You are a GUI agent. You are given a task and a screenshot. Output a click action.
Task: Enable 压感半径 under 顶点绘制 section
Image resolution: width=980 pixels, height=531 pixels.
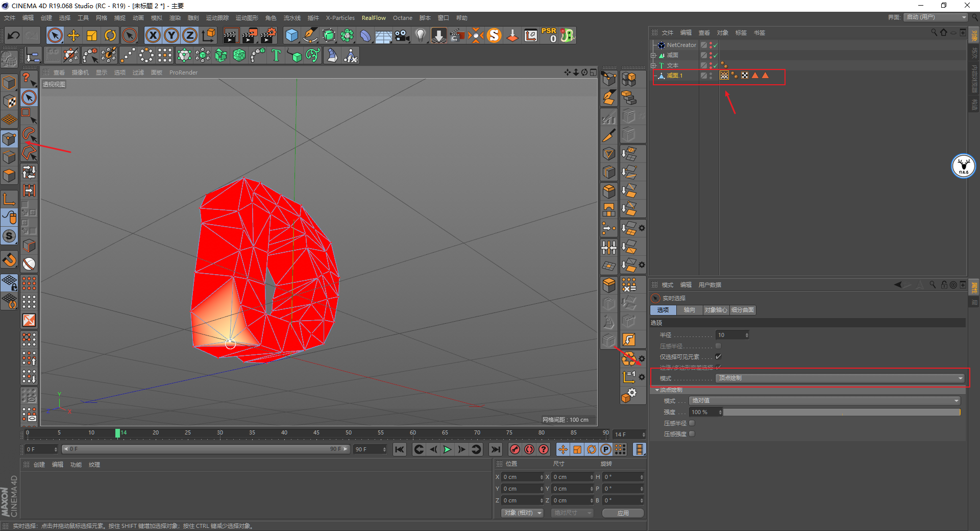point(692,423)
